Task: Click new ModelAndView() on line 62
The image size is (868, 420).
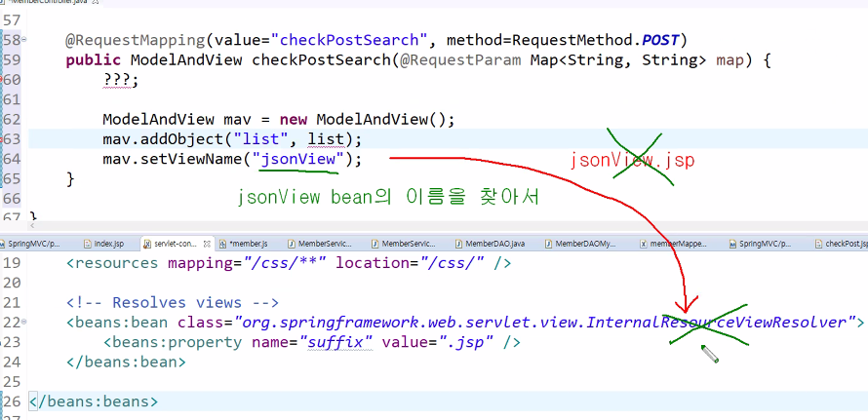Action: (x=362, y=119)
